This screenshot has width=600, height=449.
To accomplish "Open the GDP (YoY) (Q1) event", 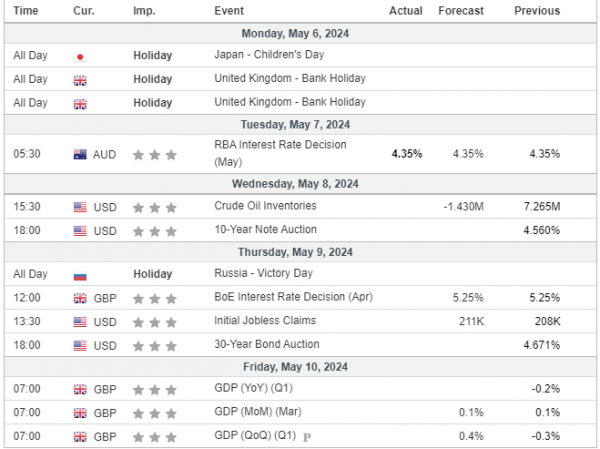I will pos(253,388).
